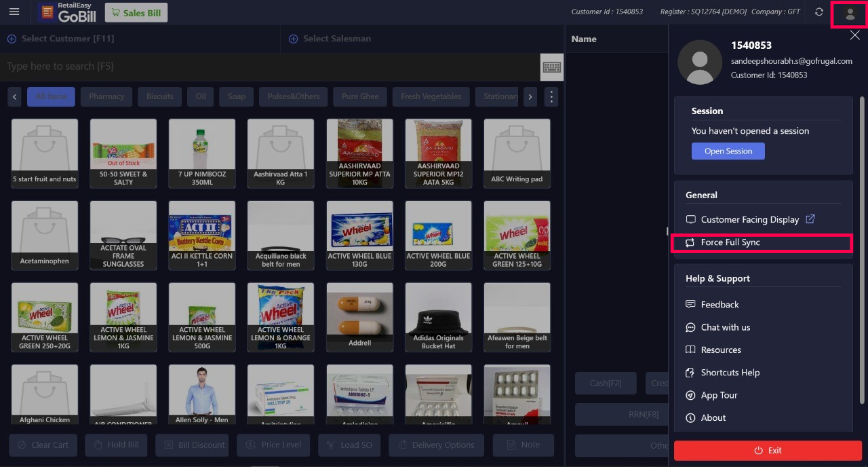Open Shortcuts Help

730,373
